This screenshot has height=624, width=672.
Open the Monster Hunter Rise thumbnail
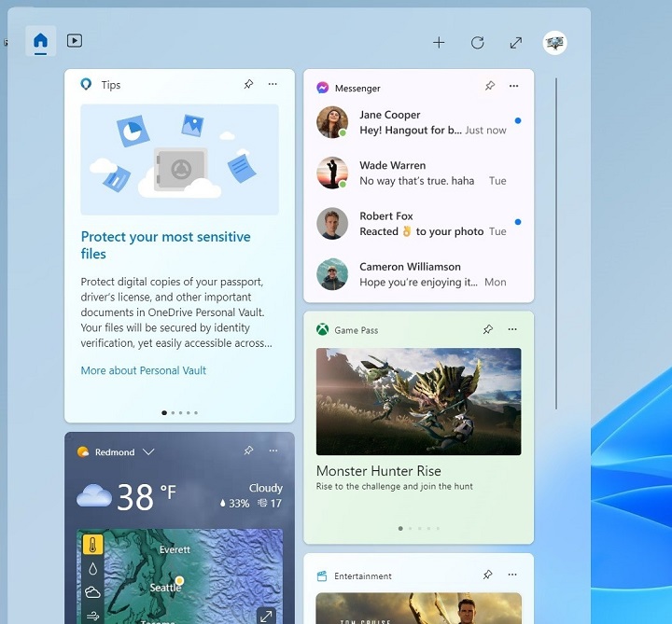click(x=418, y=401)
